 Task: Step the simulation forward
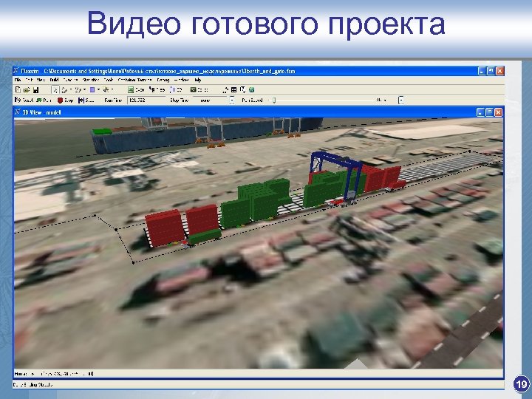click(86, 100)
